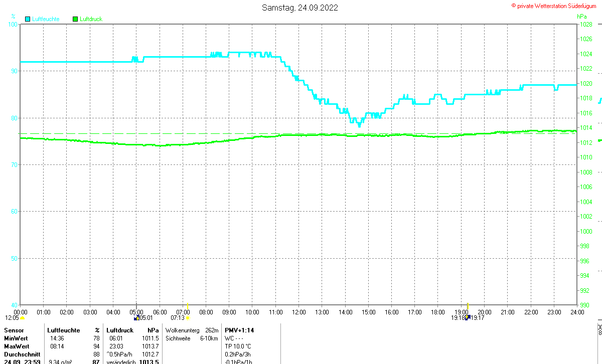Select the Luftfeuchte legend label
602x364 pixels.
pyautogui.click(x=46, y=19)
